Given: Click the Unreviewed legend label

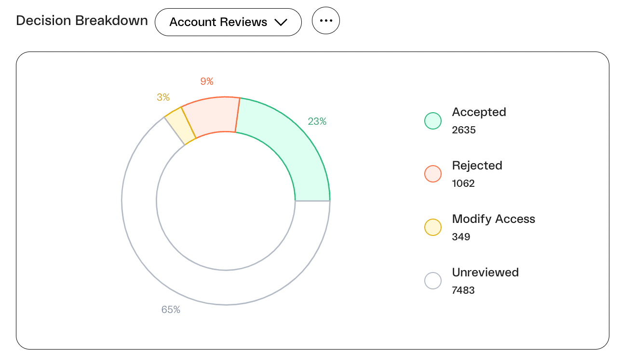Looking at the screenshot, I should pyautogui.click(x=485, y=273).
